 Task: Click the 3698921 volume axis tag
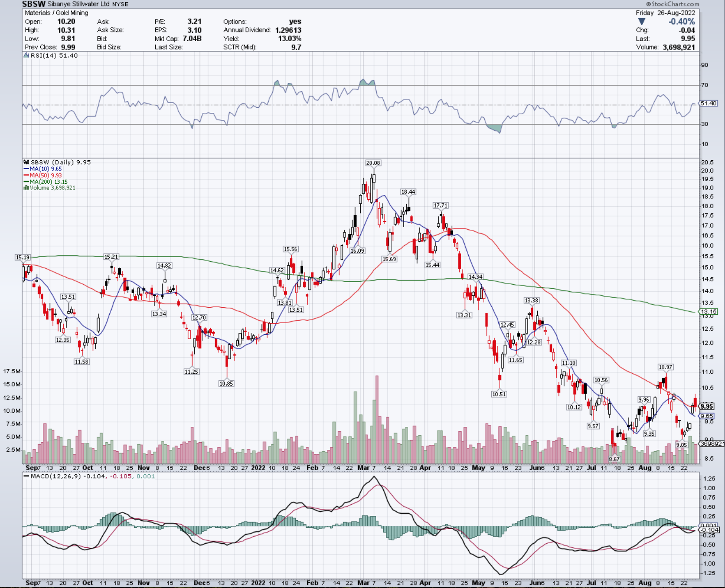click(x=712, y=444)
